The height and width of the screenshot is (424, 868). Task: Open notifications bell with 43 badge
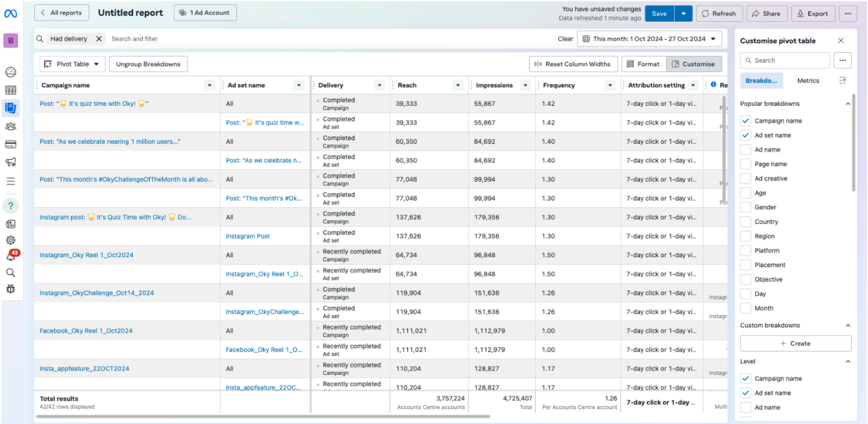pyautogui.click(x=11, y=256)
